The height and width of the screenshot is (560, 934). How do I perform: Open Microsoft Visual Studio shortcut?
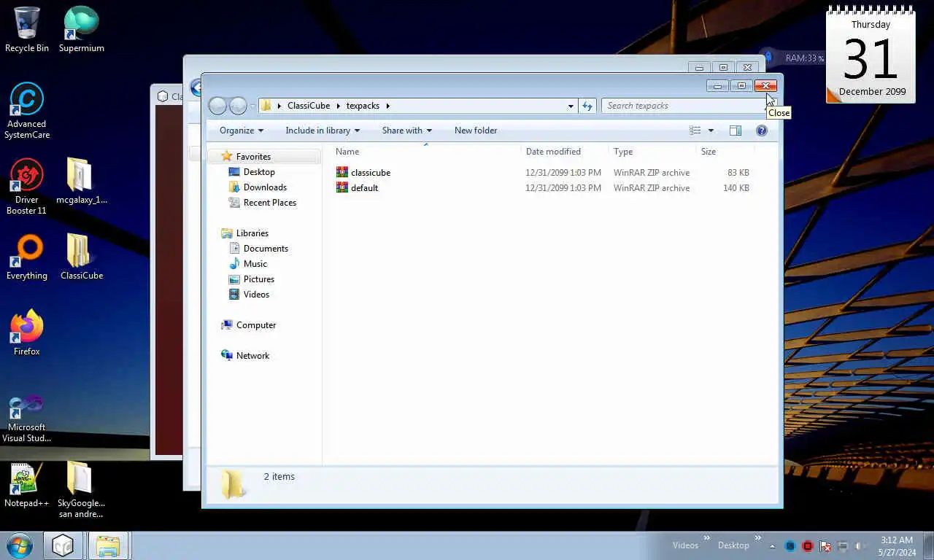pyautogui.click(x=27, y=419)
